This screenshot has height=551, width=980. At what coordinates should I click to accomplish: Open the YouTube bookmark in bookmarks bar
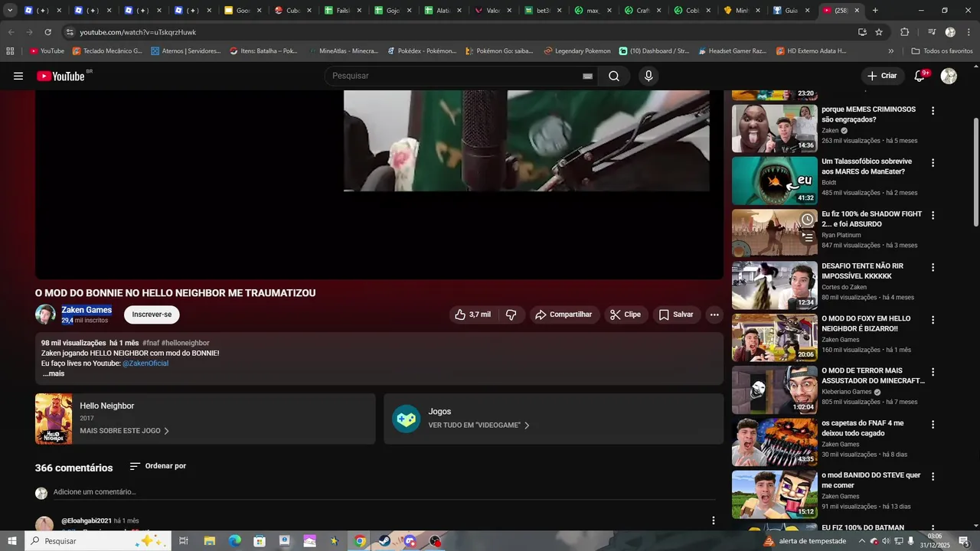click(x=47, y=51)
